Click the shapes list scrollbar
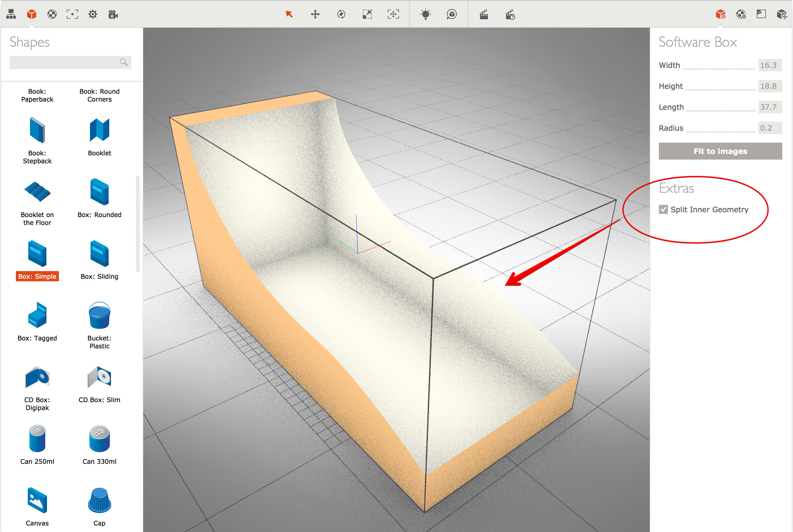The image size is (793, 532). (138, 224)
